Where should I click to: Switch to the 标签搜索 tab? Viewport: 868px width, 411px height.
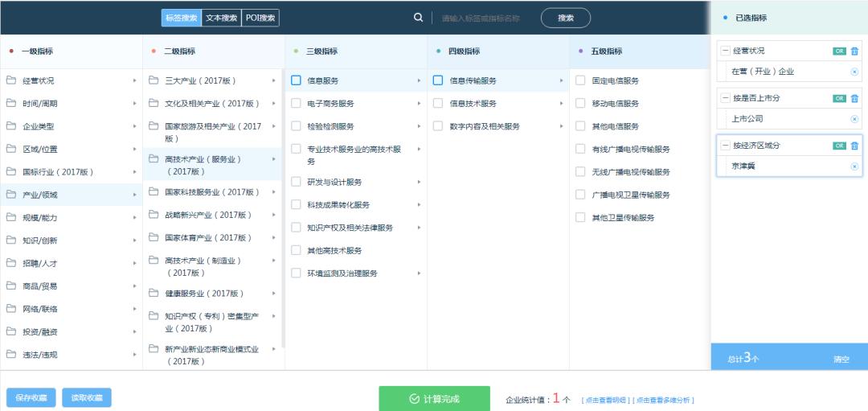182,18
